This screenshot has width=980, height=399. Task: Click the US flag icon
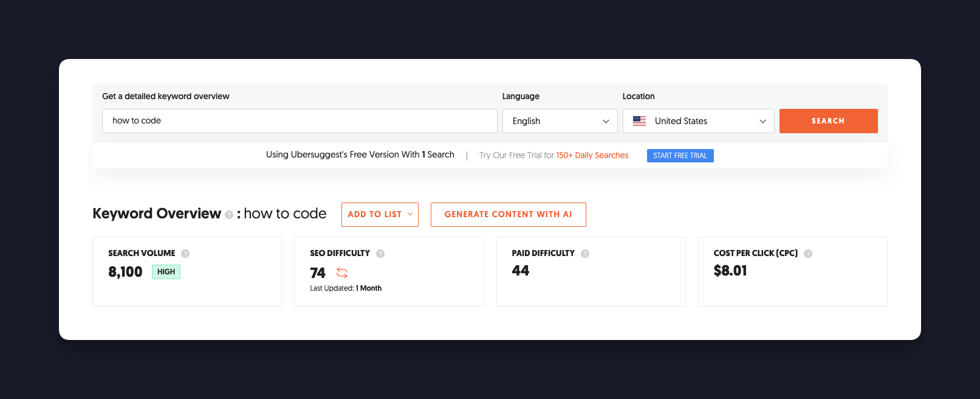point(639,121)
